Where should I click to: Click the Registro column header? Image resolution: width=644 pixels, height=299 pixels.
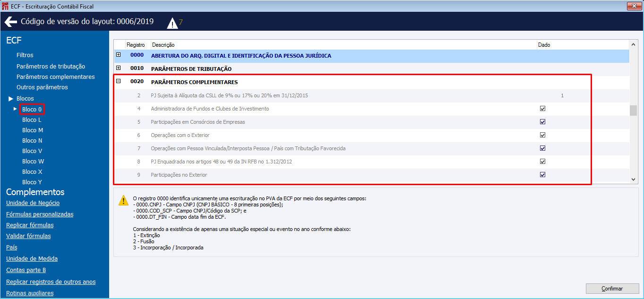coord(136,45)
